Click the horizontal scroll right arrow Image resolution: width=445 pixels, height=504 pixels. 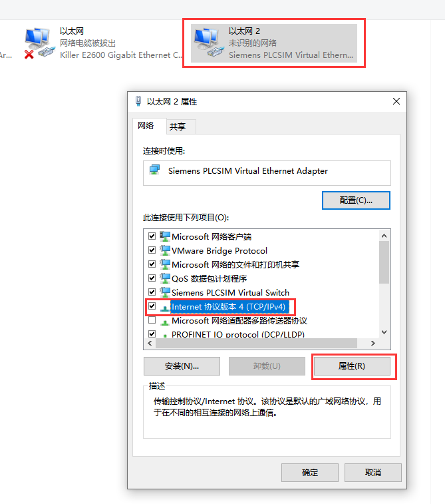pyautogui.click(x=372, y=344)
